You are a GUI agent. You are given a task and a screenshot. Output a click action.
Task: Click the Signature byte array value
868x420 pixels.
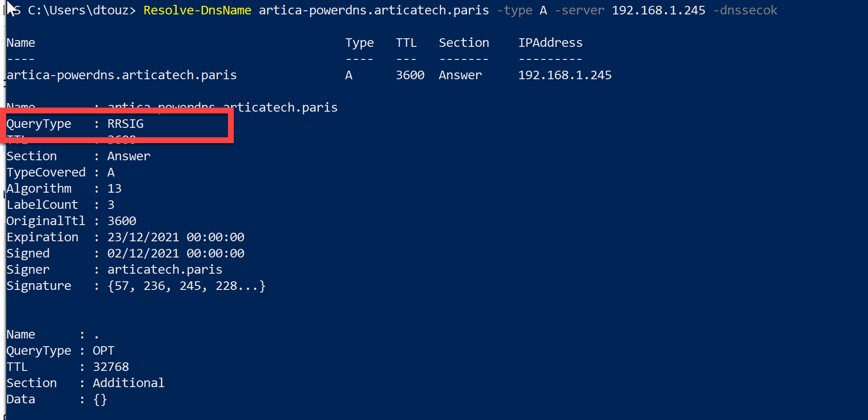186,286
